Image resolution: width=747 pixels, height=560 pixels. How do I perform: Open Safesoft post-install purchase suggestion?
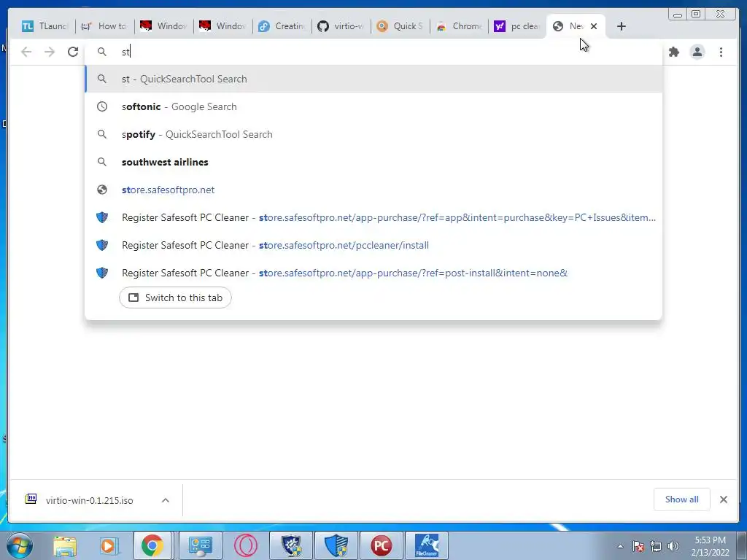373,273
